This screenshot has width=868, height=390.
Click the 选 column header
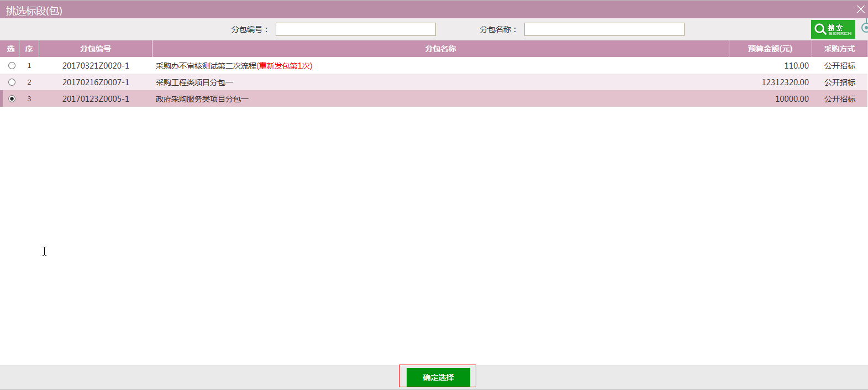tap(10, 49)
